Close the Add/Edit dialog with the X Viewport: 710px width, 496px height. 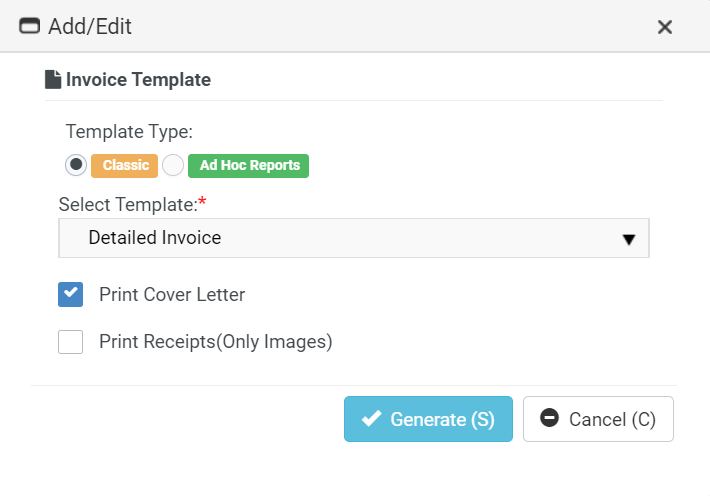pos(665,27)
